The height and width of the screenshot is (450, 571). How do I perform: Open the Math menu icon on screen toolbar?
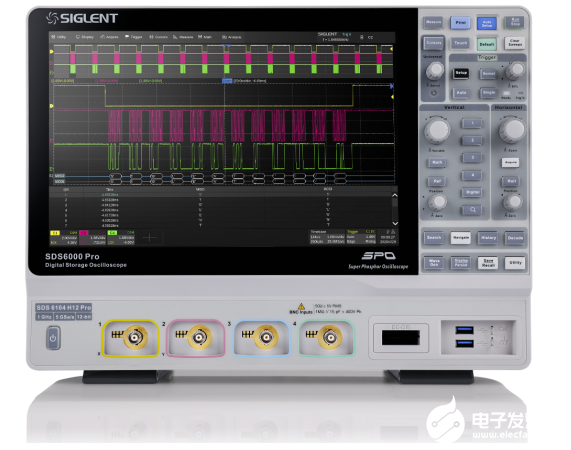[205, 37]
